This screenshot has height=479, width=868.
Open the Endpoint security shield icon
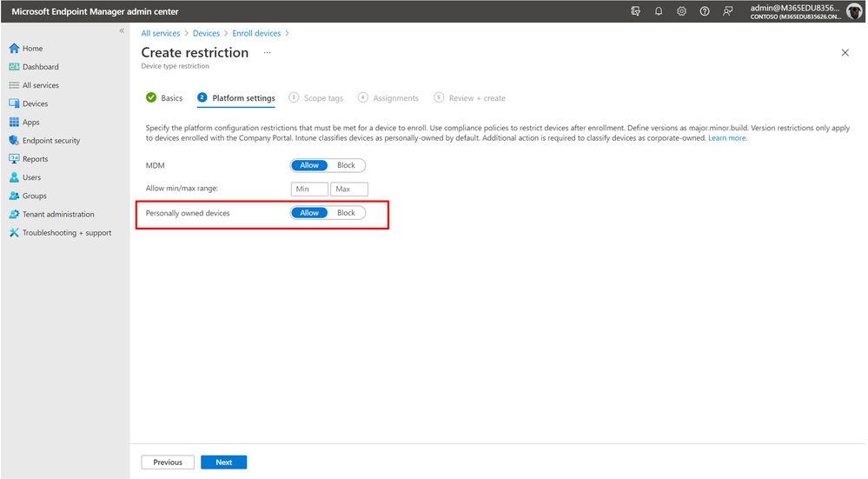tap(15, 141)
